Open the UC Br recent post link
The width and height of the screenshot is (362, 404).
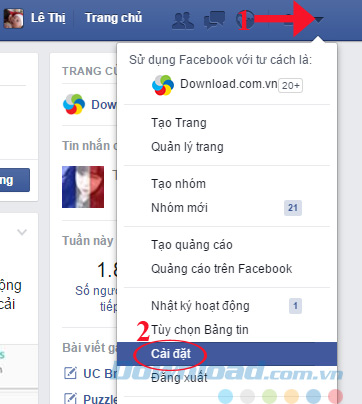(x=100, y=374)
